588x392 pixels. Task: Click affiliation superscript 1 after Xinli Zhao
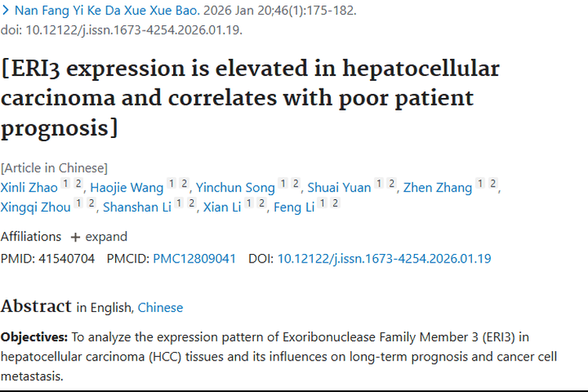[x=67, y=184]
